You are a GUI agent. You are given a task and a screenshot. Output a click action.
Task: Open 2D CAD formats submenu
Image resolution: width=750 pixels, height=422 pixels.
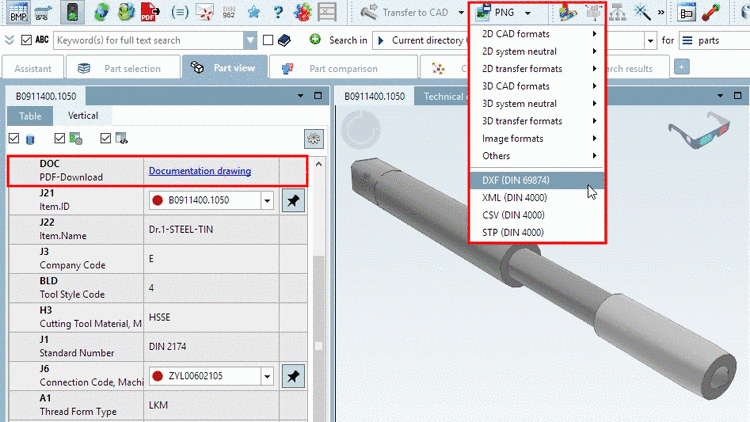[x=538, y=34]
